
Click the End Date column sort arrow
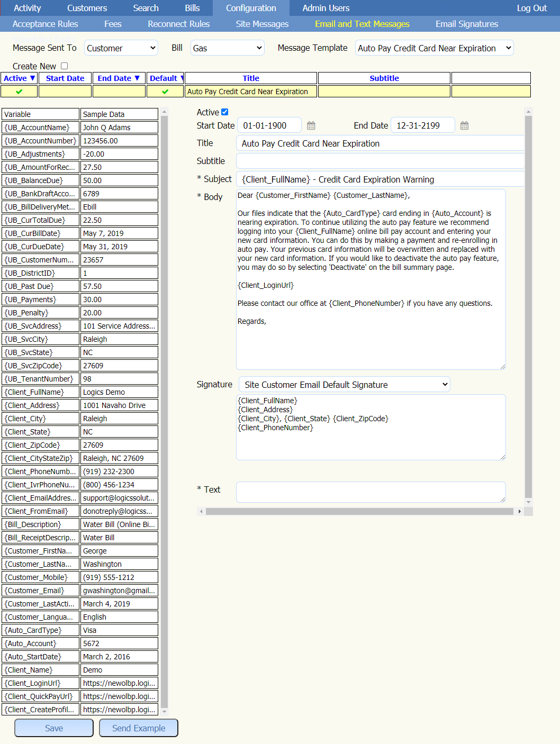[137, 78]
